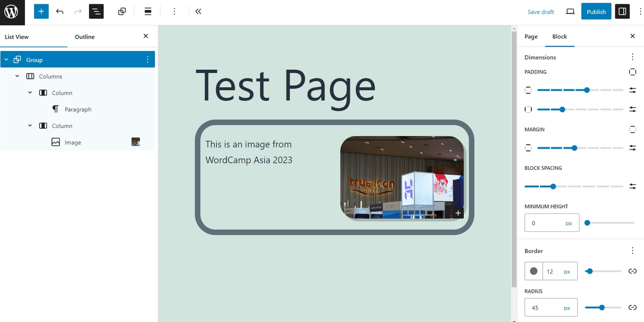Unlink the border radius values

632,307
